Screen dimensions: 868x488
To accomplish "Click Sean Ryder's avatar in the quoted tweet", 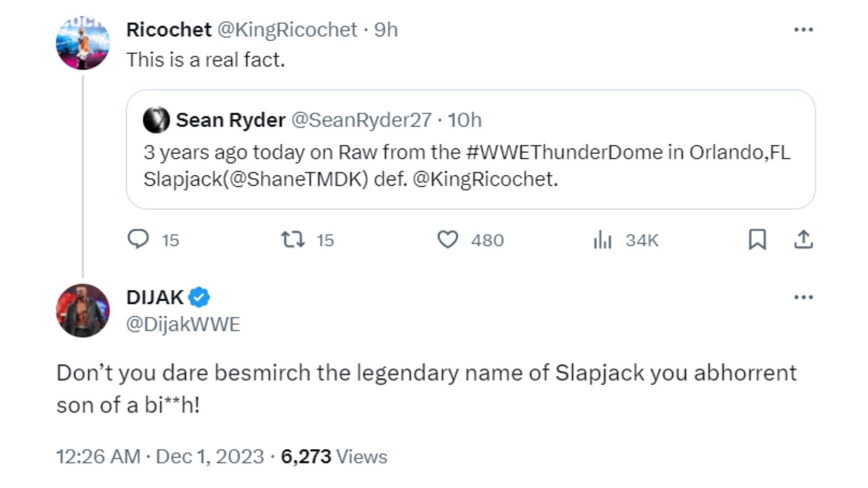I will 156,120.
